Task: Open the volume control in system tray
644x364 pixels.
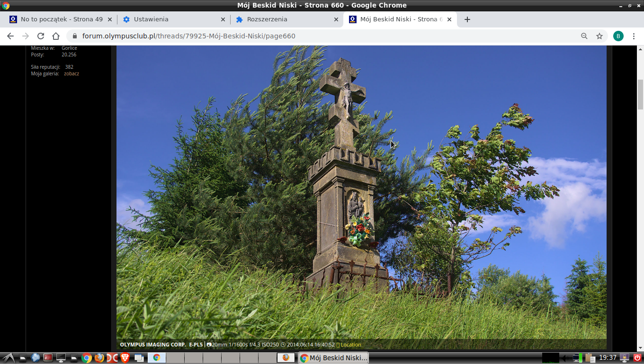Action: pos(565,358)
